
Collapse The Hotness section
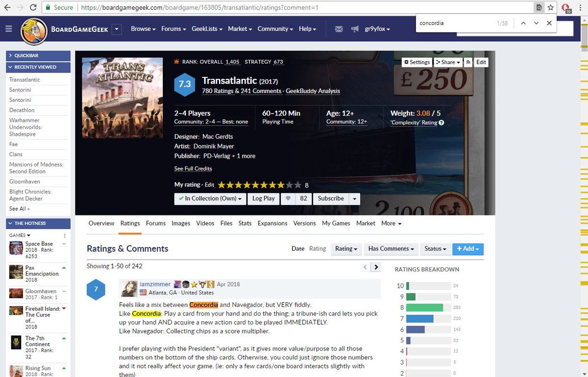[38, 223]
